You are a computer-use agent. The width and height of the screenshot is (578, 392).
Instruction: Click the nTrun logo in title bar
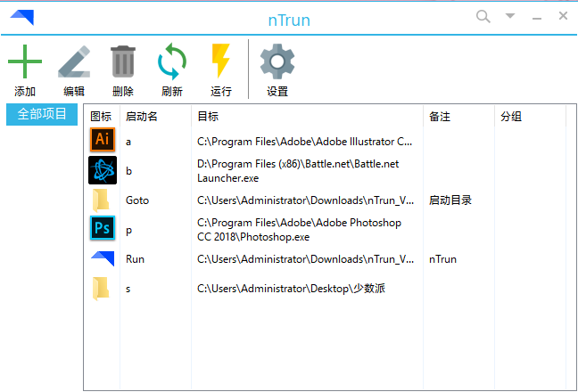[25, 18]
